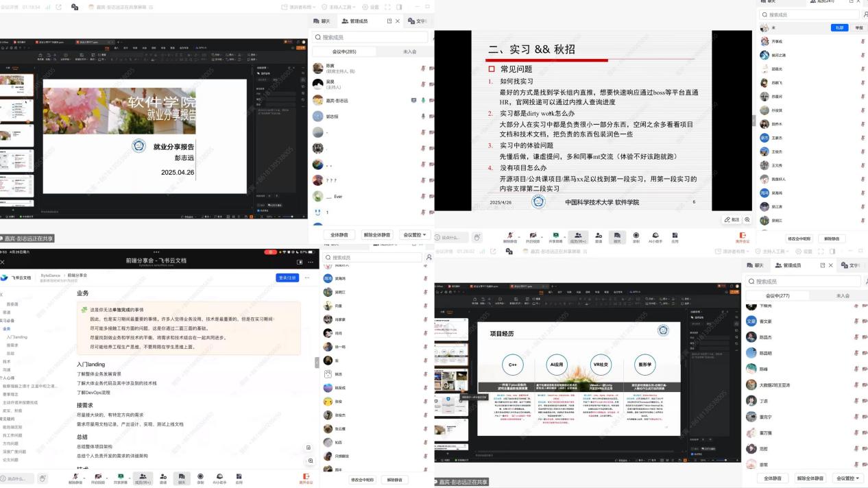This screenshot has height=488, width=868.
Task: Select 未入会 tab in 会议中(277) window
Action: (x=843, y=295)
